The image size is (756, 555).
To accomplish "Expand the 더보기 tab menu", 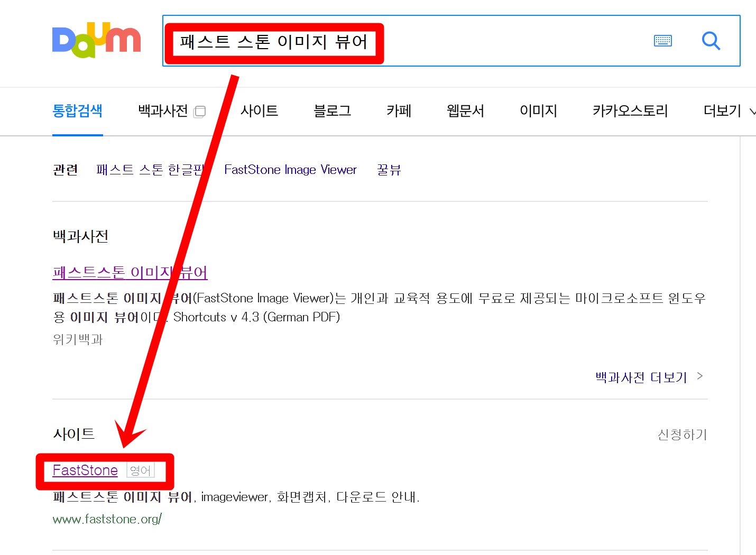I will (x=729, y=111).
